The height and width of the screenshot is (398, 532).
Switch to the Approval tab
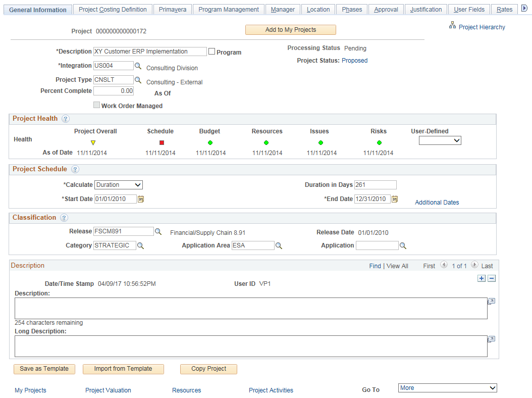[386, 9]
